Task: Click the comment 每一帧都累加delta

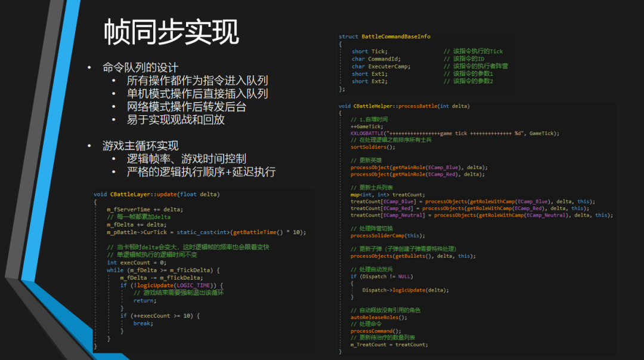Action: pyautogui.click(x=138, y=217)
